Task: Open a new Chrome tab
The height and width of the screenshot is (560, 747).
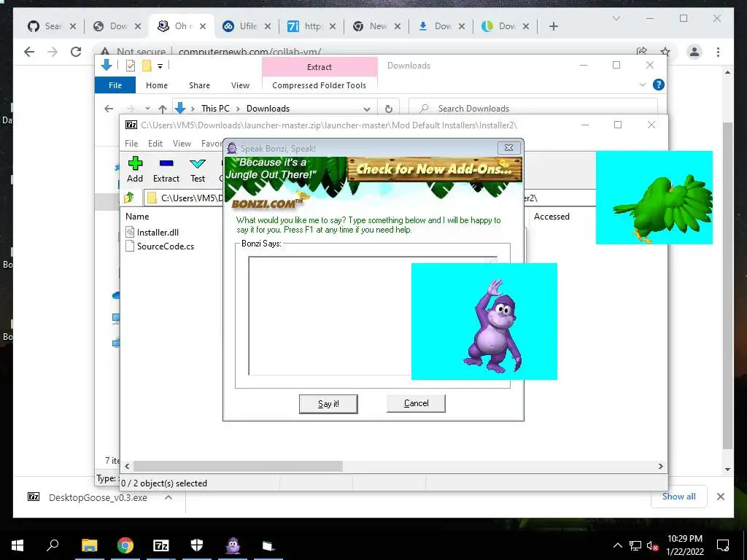Action: (x=553, y=26)
